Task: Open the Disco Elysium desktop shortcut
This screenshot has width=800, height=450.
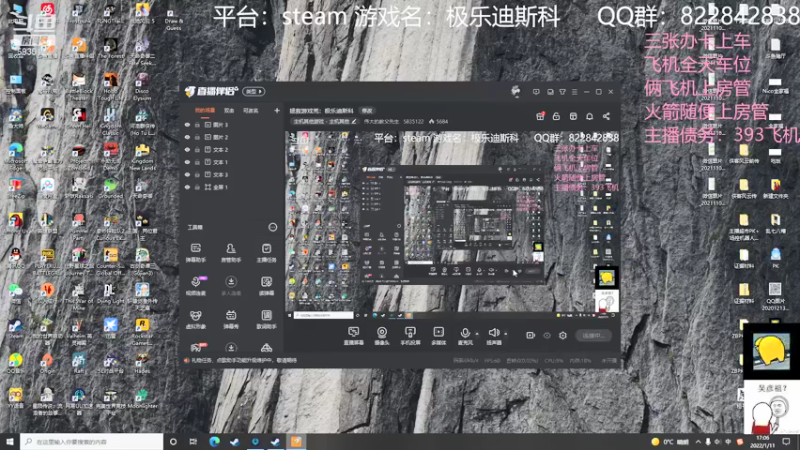Action: pyautogui.click(x=142, y=86)
